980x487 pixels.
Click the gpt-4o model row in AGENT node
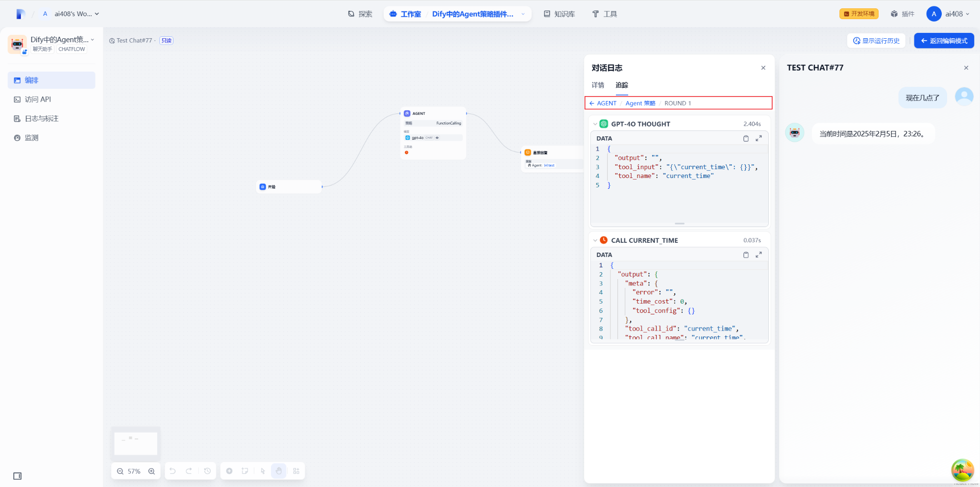pos(433,138)
